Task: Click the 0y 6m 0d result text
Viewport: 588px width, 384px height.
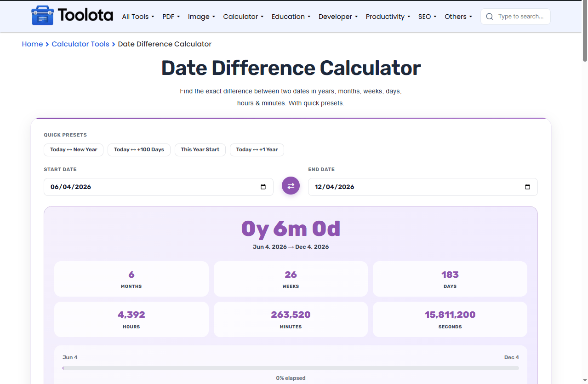Action: point(291,229)
